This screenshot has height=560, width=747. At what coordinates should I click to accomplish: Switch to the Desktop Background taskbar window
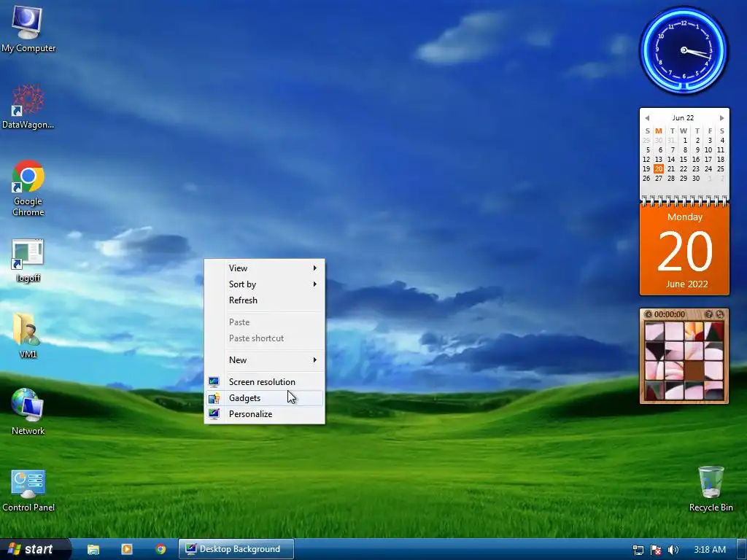point(236,549)
